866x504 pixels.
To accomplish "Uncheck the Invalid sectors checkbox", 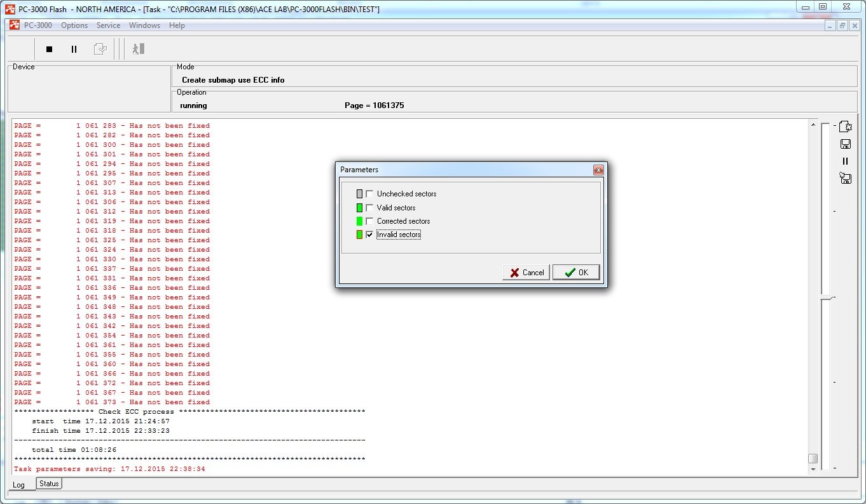I will (x=369, y=235).
